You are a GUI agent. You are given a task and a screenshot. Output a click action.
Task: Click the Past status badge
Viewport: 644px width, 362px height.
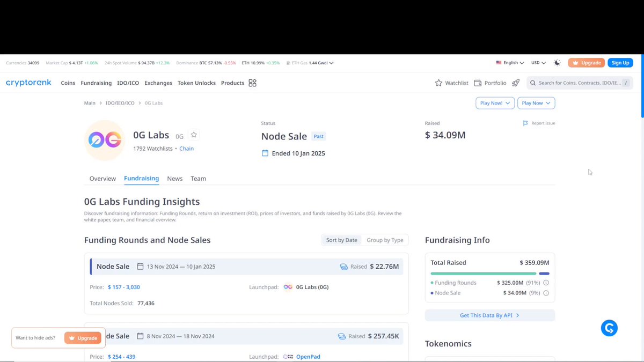click(318, 136)
